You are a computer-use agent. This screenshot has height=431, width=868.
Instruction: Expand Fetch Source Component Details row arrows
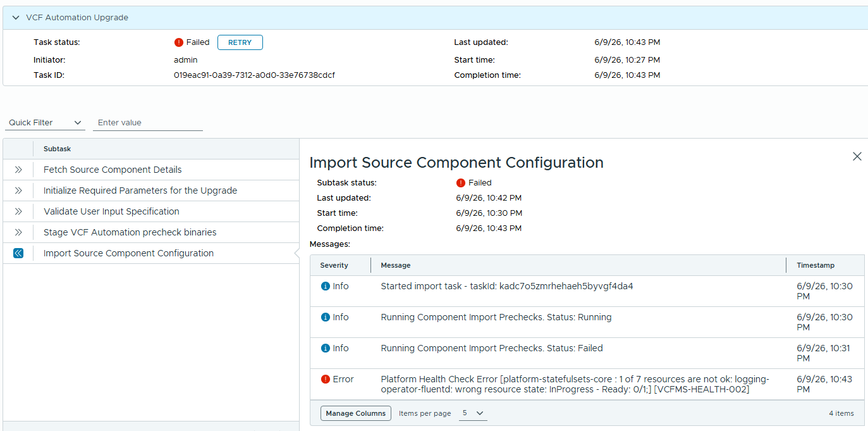[18, 170]
